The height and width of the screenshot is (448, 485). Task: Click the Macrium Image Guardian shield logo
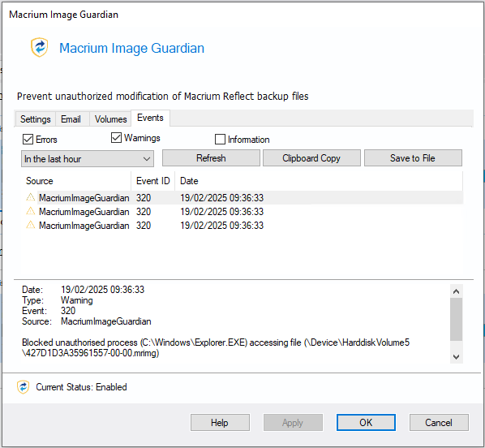[39, 47]
